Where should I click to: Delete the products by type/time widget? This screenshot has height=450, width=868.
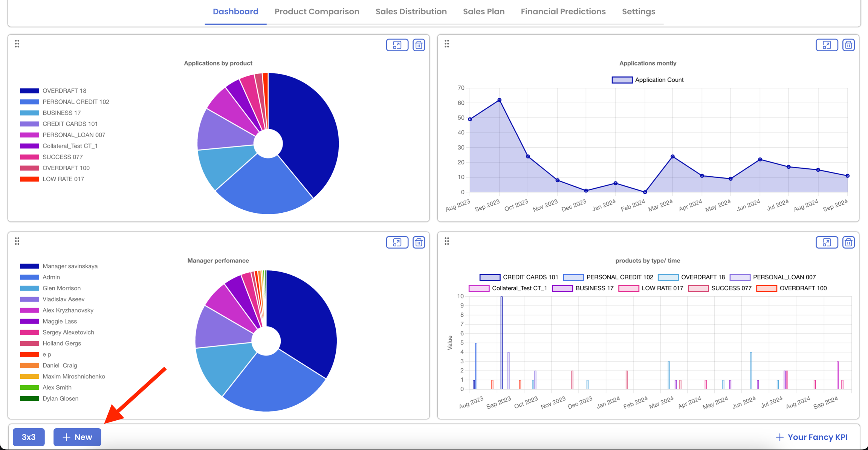848,243
